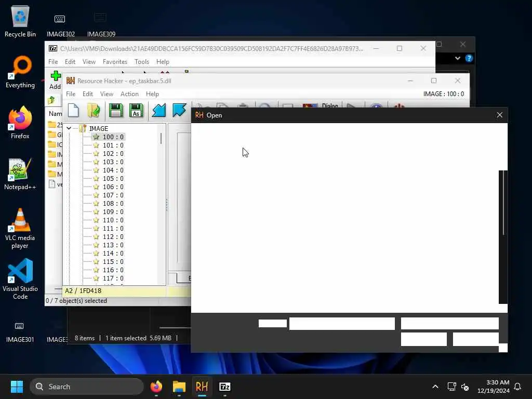Click the dropdown chevron beside the help icon
Screen dimensions: 532x399
[x=458, y=58]
